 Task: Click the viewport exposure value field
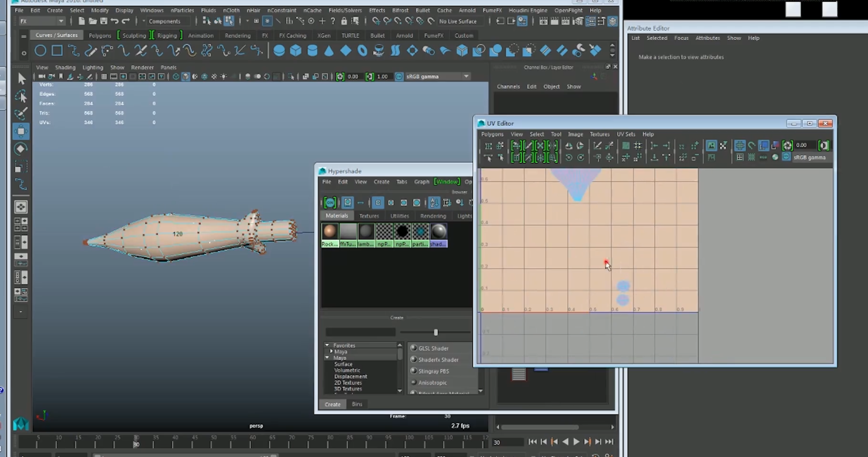coord(353,77)
